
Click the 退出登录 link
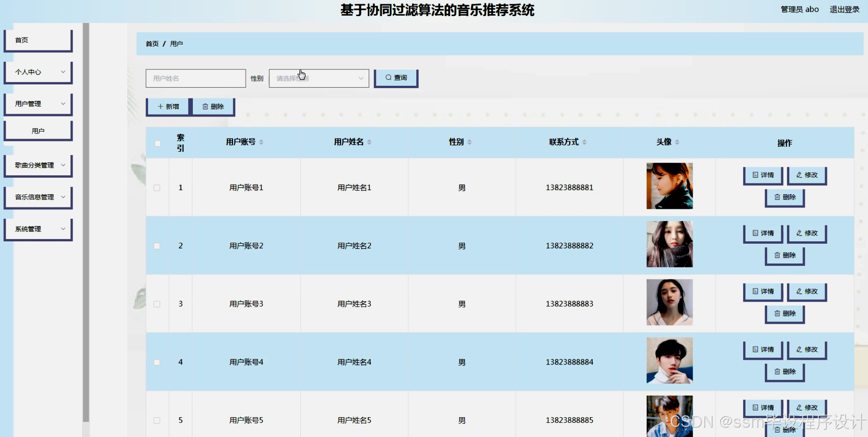tap(844, 9)
